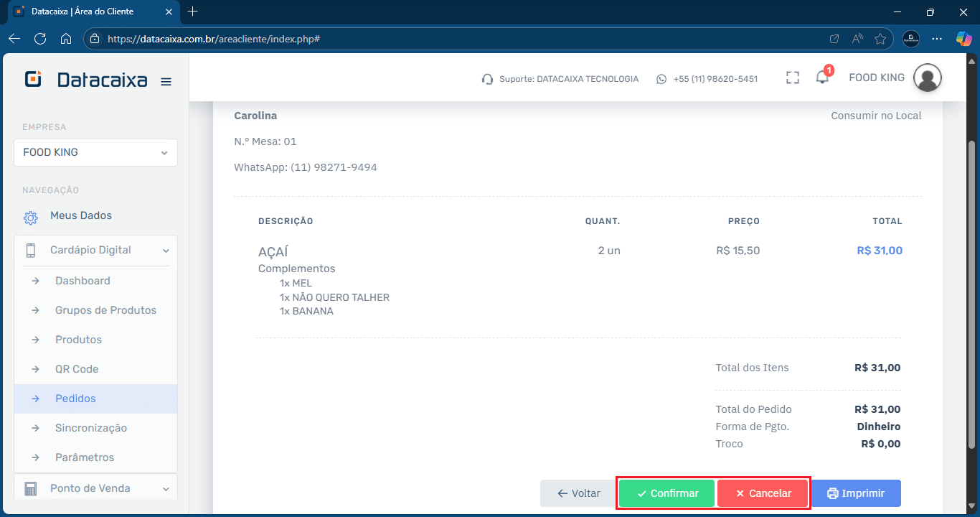Click the browser home icon
The height and width of the screenshot is (517, 980).
pyautogui.click(x=66, y=39)
